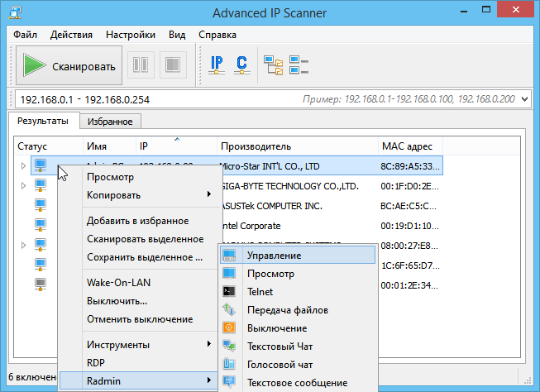Click the pause scan button

(x=141, y=65)
